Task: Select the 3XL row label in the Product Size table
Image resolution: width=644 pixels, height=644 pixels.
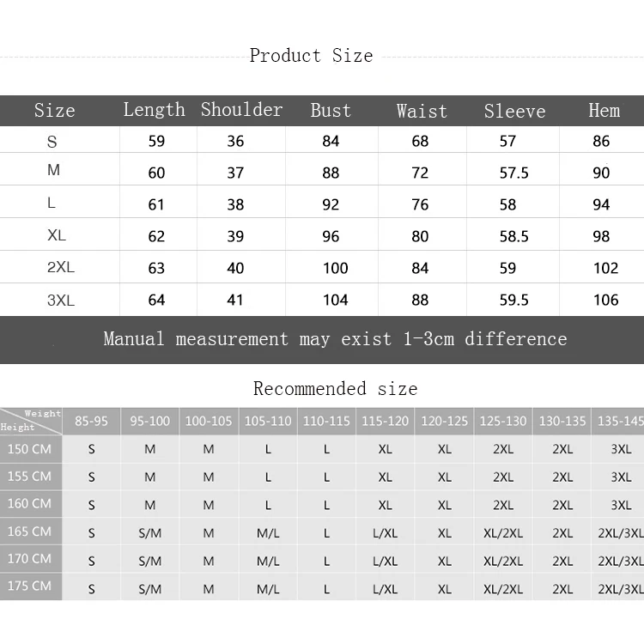Action: tap(60, 300)
